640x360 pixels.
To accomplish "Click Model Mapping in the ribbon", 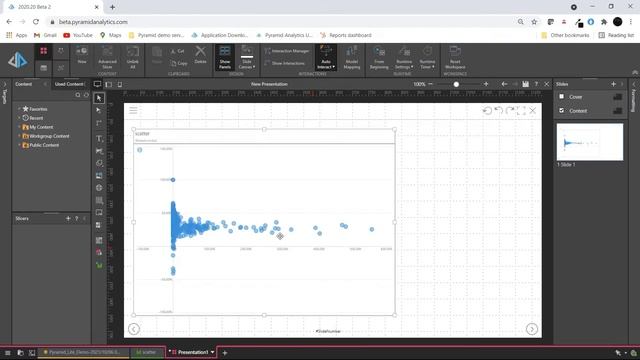I will (x=351, y=57).
